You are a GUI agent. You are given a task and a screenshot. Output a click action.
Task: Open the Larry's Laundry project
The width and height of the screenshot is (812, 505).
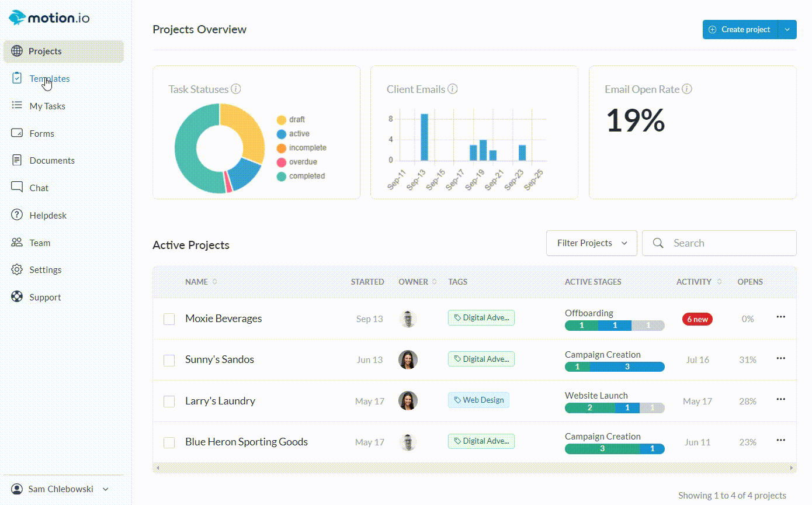point(220,401)
